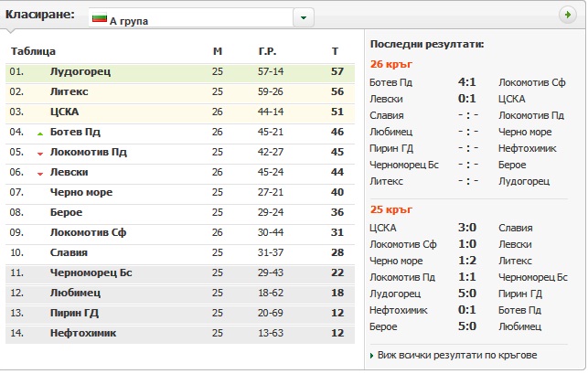588x374 pixels.
Task: Click the 1:0 score of Локомотив Сф vs Левски
Action: pyautogui.click(x=467, y=244)
